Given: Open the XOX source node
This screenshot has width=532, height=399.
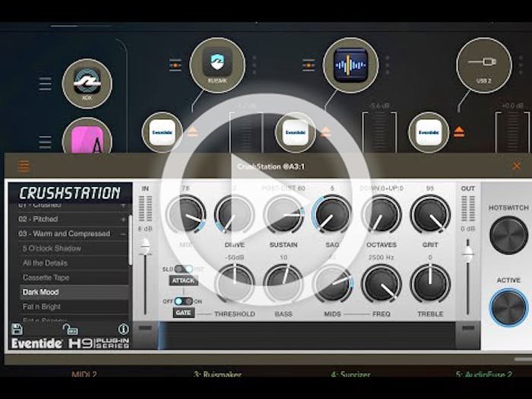Looking at the screenshot, I should pyautogui.click(x=87, y=84).
